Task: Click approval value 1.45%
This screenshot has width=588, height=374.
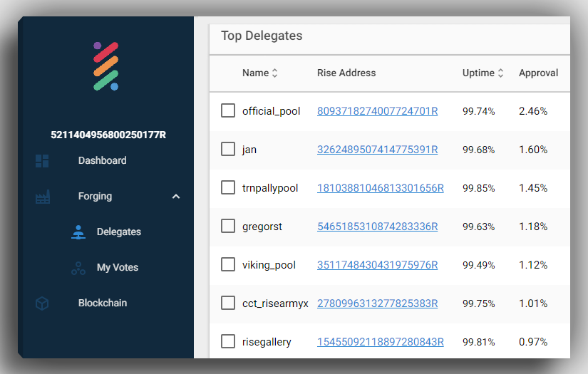Action: tap(533, 188)
